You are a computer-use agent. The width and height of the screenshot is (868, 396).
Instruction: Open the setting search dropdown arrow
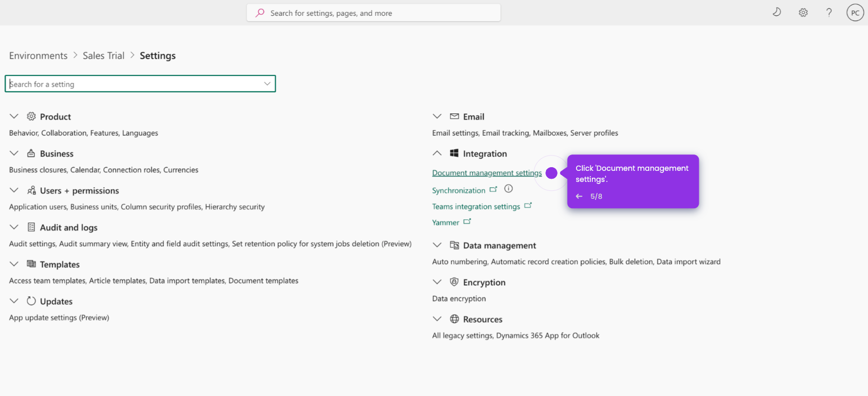click(x=267, y=84)
